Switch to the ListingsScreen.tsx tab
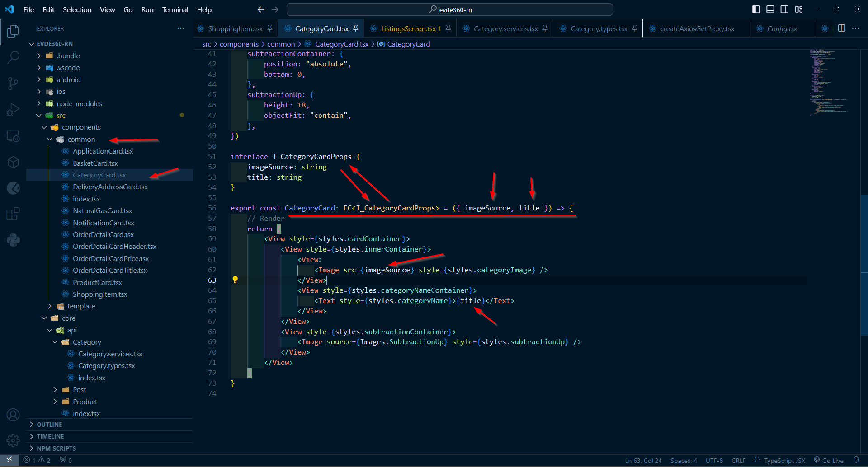Viewport: 868px width, 467px height. tap(408, 28)
